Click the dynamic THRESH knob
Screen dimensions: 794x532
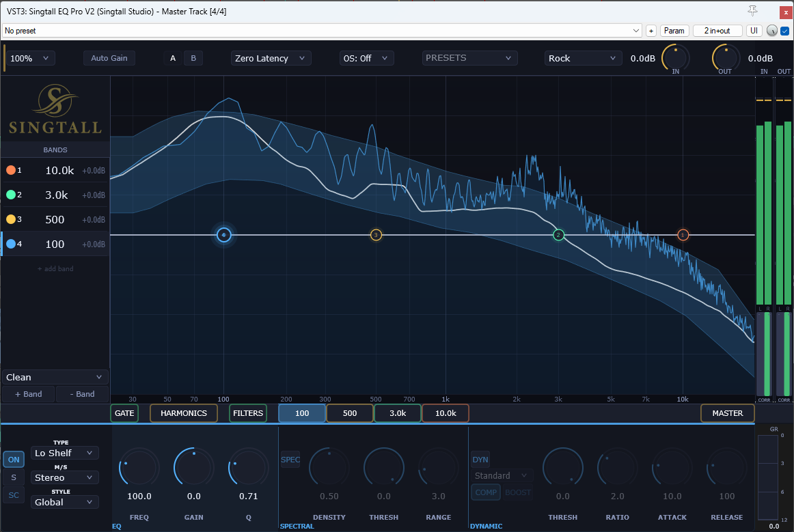562,468
